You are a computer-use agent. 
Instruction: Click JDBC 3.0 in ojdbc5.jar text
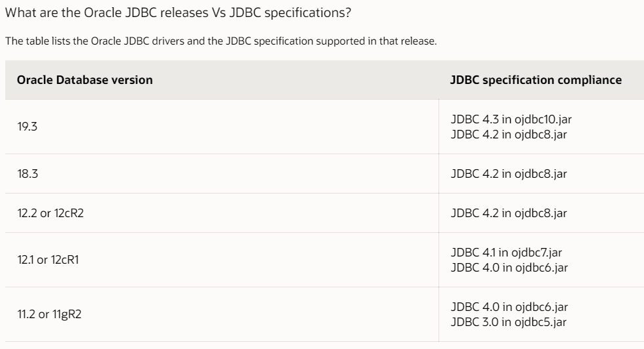(x=509, y=322)
